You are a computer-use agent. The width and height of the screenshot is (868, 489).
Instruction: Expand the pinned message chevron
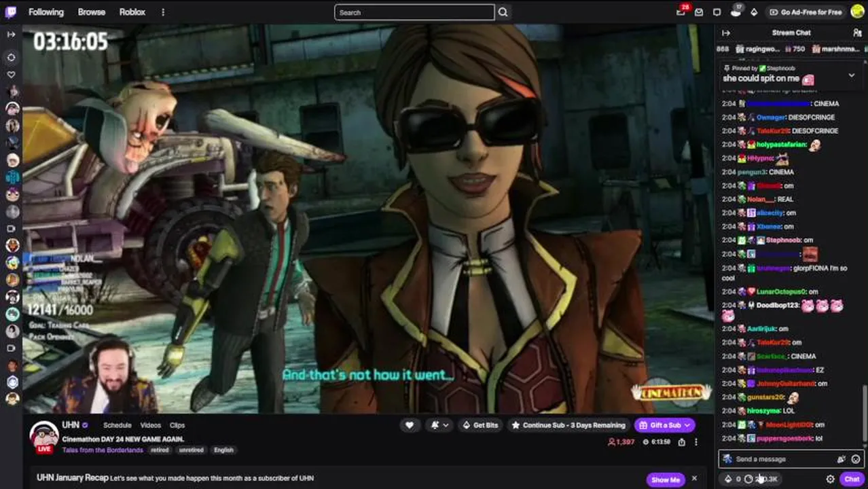click(x=851, y=75)
